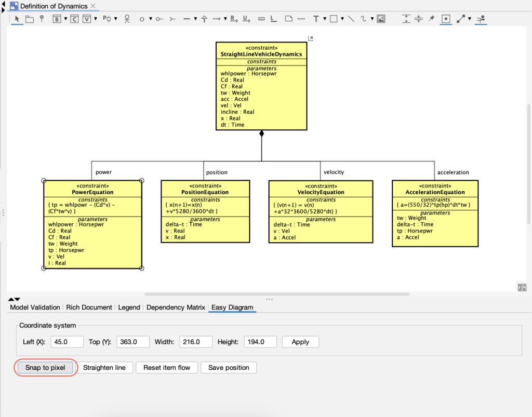Click the Snap to pixel button
This screenshot has height=417, width=532.
coord(45,367)
